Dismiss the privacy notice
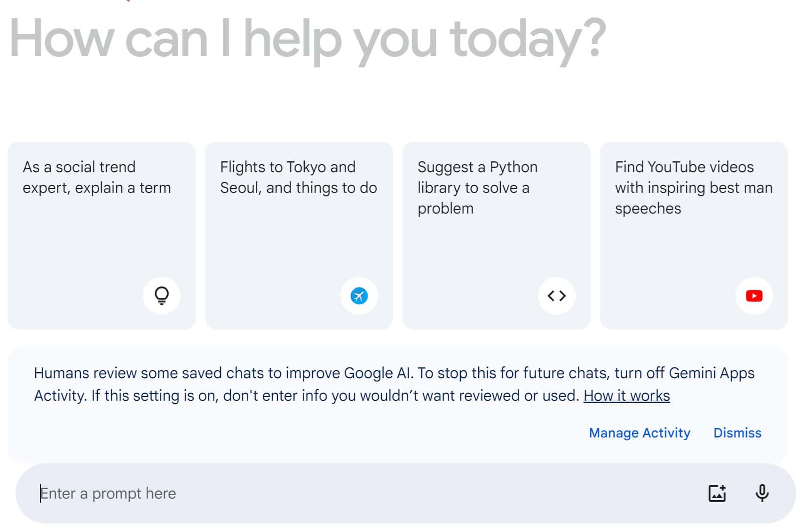 coord(737,433)
